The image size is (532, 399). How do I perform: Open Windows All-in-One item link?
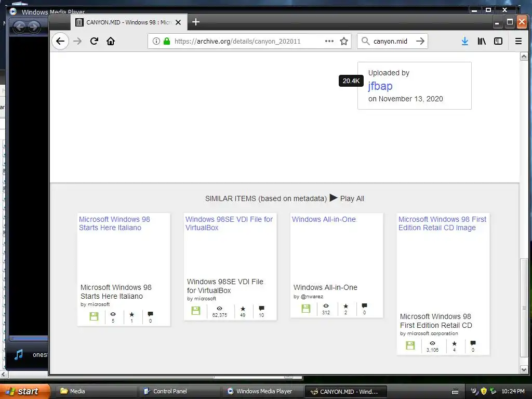click(x=324, y=220)
